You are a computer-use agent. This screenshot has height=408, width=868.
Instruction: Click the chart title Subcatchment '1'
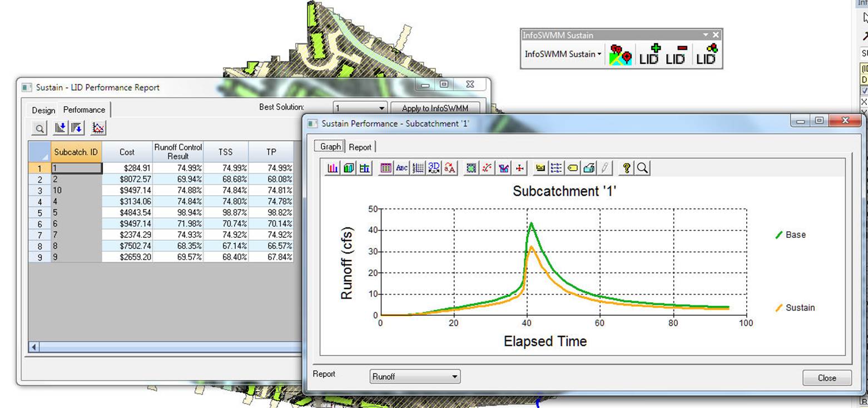tap(564, 192)
